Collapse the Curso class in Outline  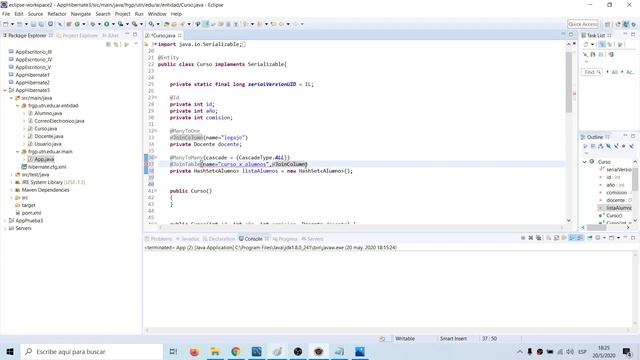[584, 162]
